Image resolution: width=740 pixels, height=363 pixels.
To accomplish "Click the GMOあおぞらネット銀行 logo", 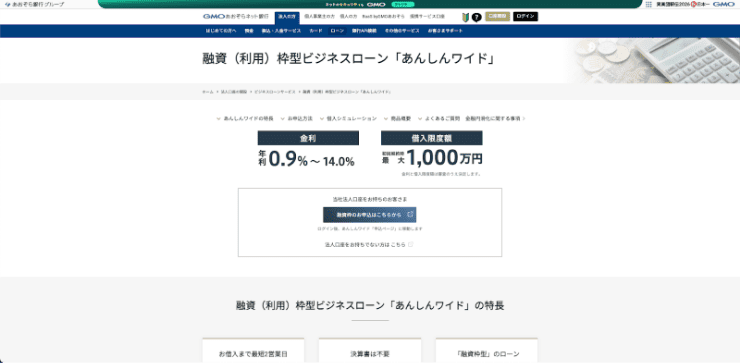I will 235,17.
